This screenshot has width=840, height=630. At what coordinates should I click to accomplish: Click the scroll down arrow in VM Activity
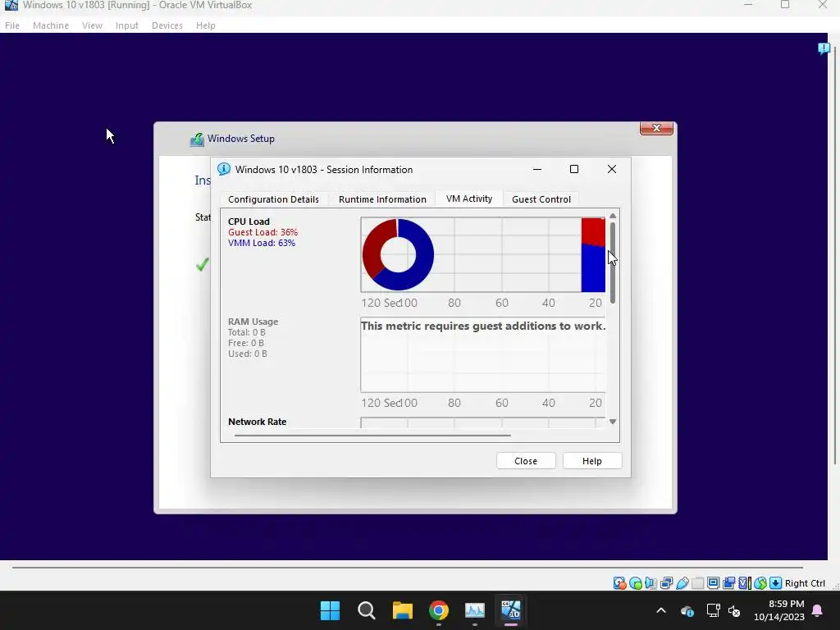click(613, 422)
